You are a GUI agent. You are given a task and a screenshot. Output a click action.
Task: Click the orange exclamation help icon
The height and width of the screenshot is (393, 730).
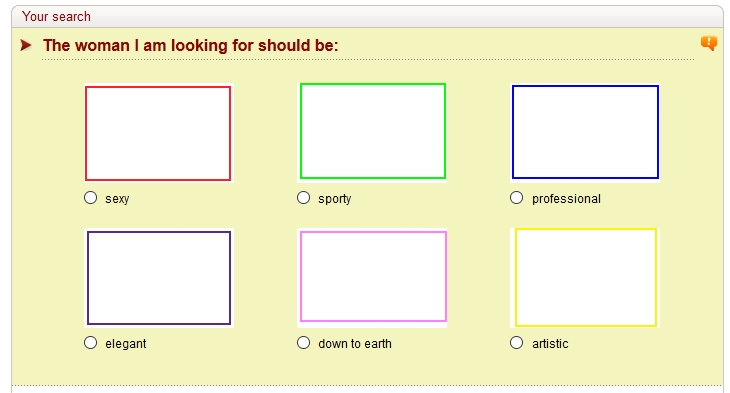[709, 43]
